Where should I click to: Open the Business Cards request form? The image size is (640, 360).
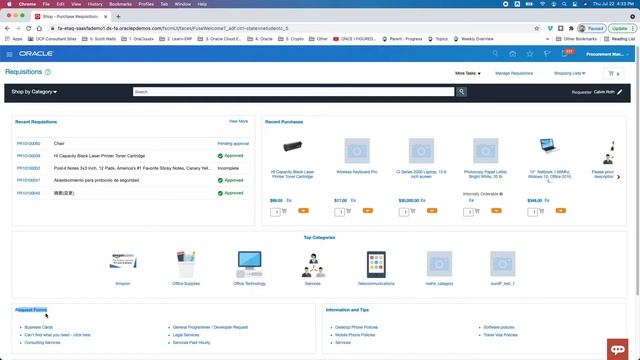(x=38, y=327)
